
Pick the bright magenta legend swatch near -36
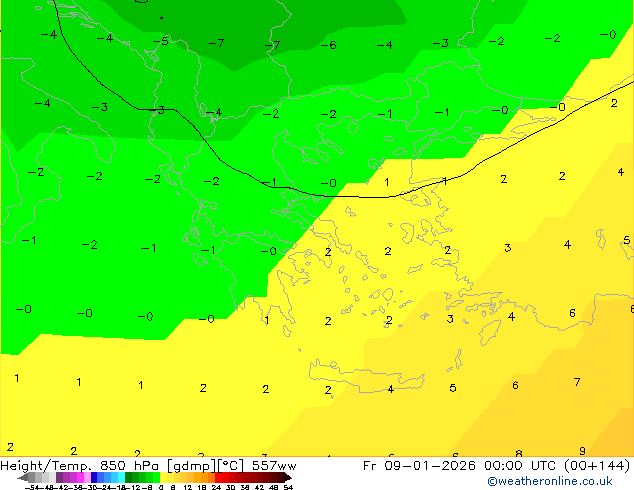[x=80, y=478]
